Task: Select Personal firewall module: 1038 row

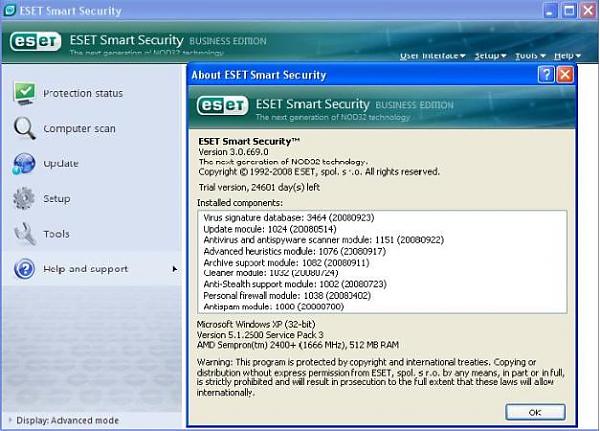Action: 287,295
